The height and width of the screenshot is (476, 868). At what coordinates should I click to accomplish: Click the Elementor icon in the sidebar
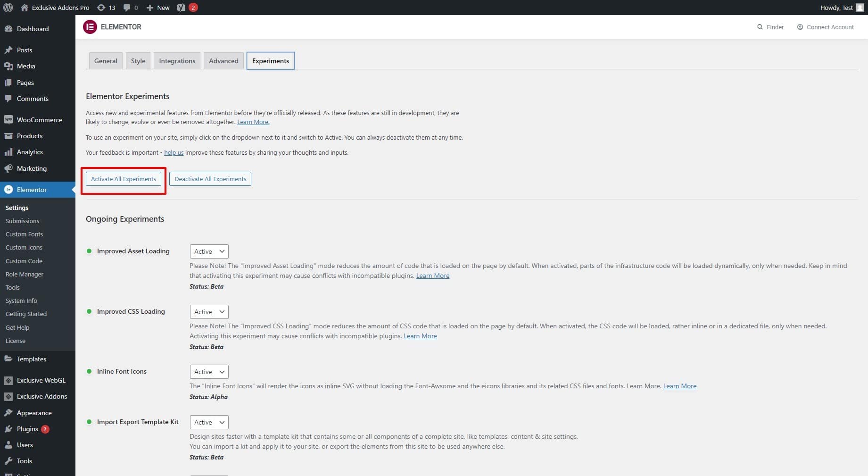point(8,190)
